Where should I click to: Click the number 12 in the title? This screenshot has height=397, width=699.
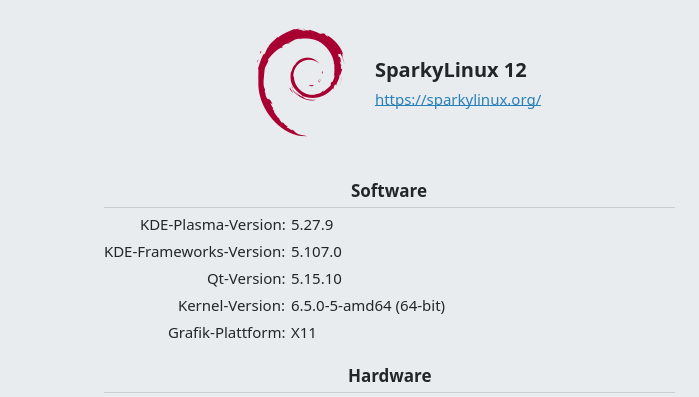coord(515,70)
